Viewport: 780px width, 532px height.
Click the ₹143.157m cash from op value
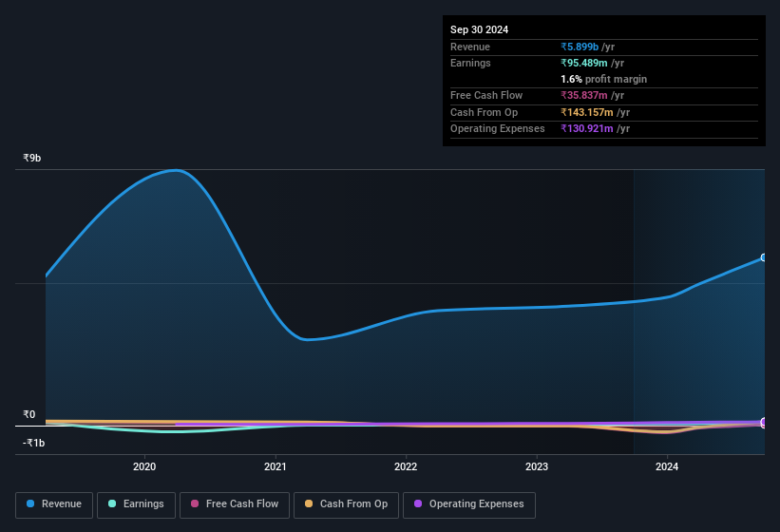587,112
